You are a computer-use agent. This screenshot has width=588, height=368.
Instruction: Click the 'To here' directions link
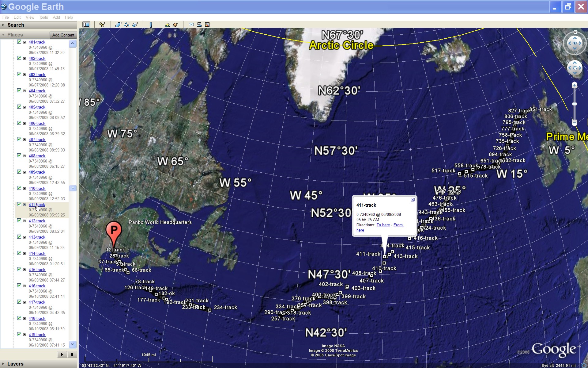click(x=383, y=225)
